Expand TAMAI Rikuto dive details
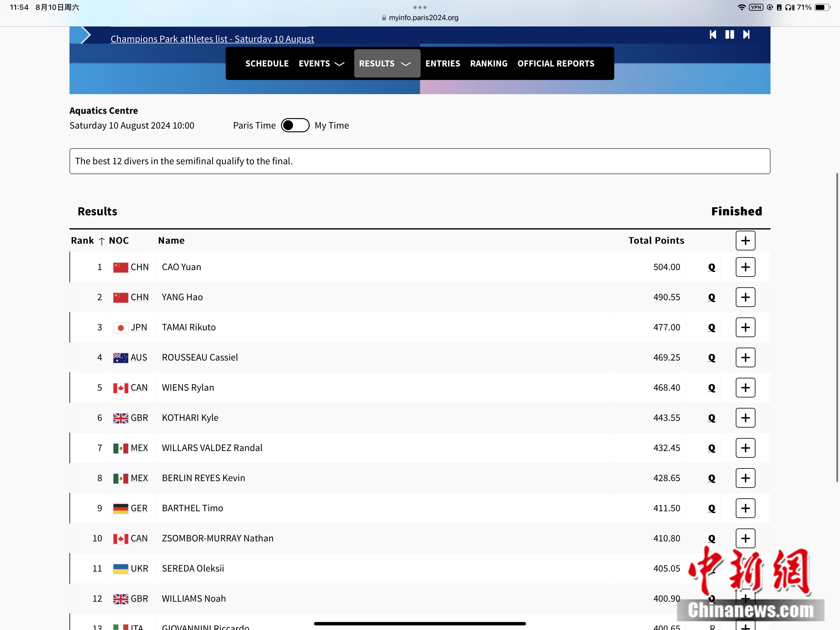Viewport: 840px width, 630px height. [x=745, y=328]
